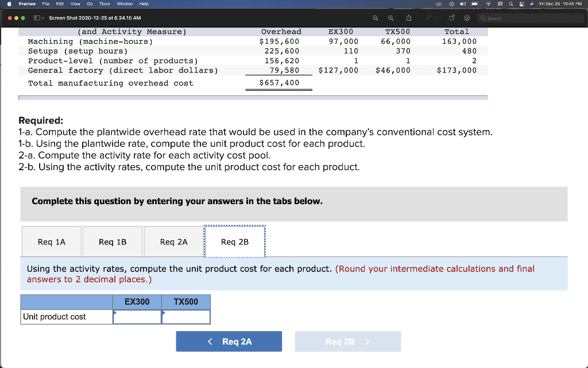Toggle the Markup toolbar
This screenshot has width=588, height=368.
tap(467, 18)
